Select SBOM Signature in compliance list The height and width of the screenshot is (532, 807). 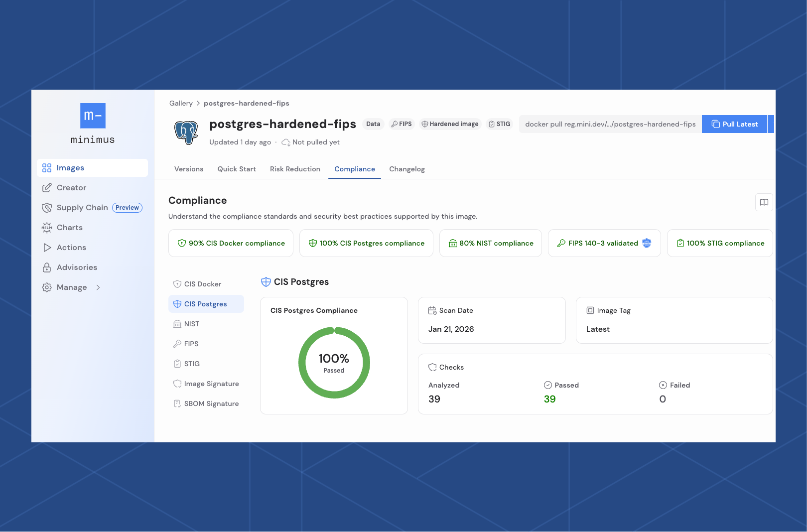click(206, 403)
